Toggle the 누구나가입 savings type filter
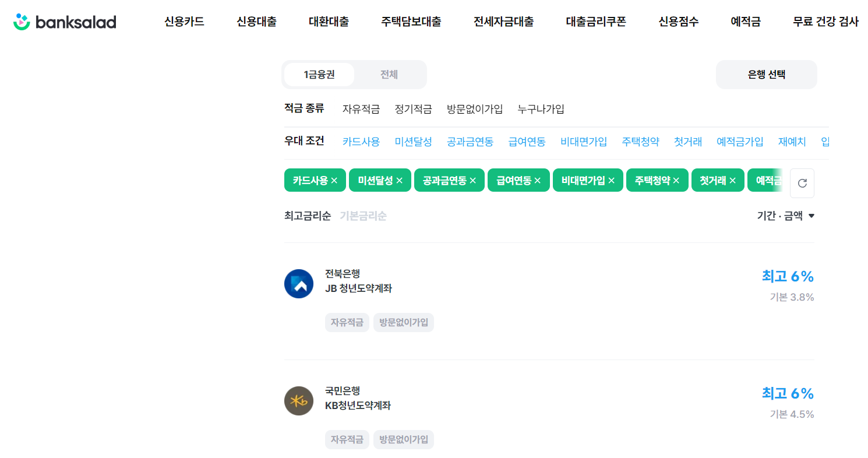Image resolution: width=868 pixels, height=458 pixels. pos(541,109)
